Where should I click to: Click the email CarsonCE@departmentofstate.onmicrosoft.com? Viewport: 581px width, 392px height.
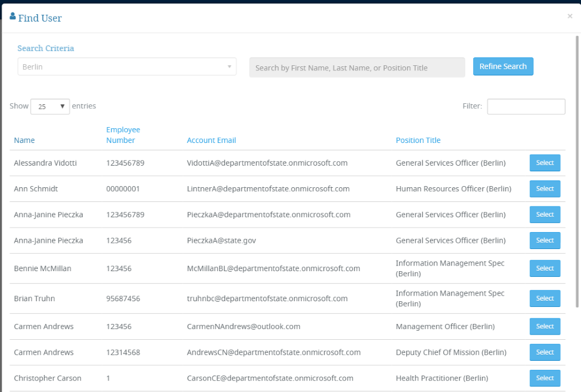point(270,378)
